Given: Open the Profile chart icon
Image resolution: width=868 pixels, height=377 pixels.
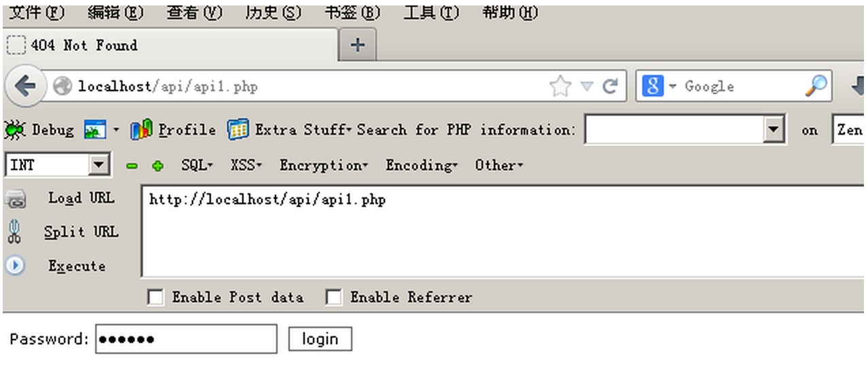Looking at the screenshot, I should click(x=141, y=130).
